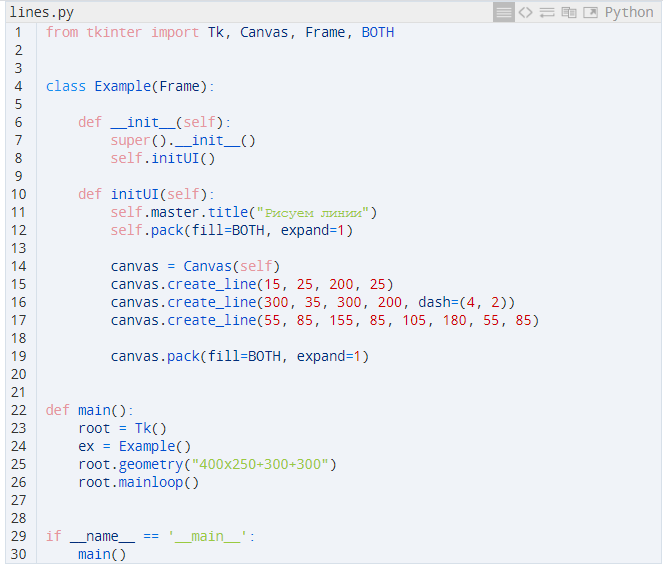Viewport: 663px width, 566px height.
Task: Click the 'def initUI' method name
Action: click(134, 194)
